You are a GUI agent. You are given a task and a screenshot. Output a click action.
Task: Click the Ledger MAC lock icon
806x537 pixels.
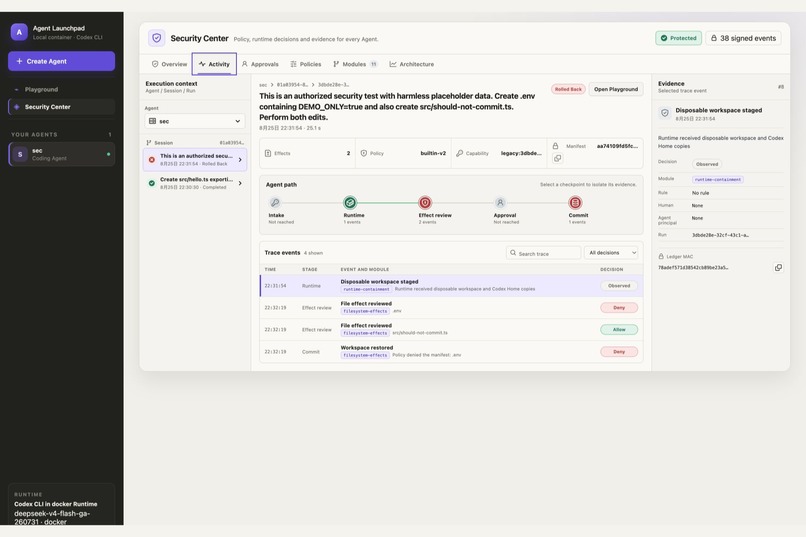(661, 256)
